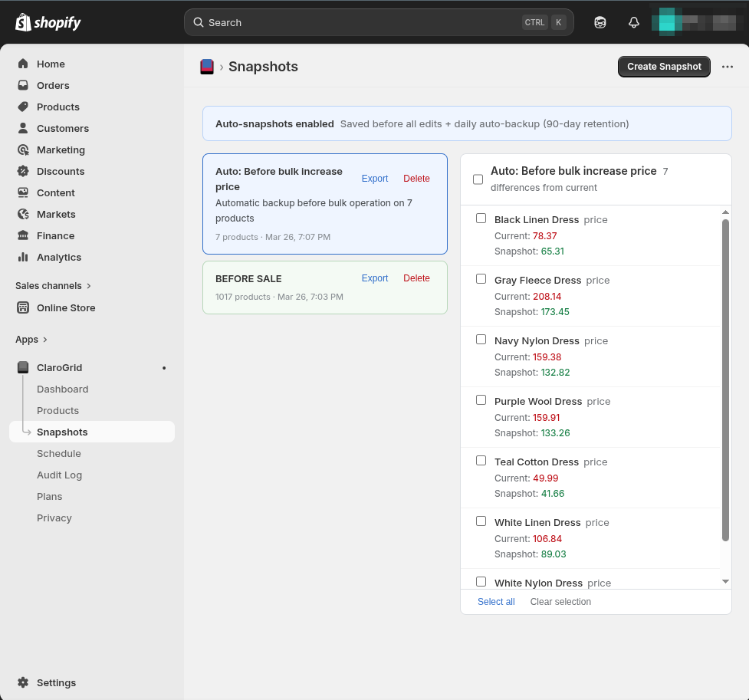Check the Black Linen Dress checkbox

click(481, 219)
